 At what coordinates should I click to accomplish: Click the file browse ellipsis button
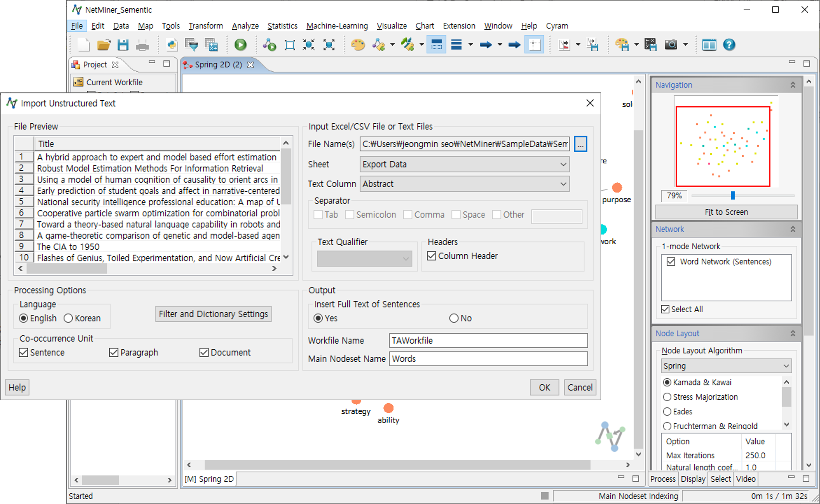[x=580, y=144]
